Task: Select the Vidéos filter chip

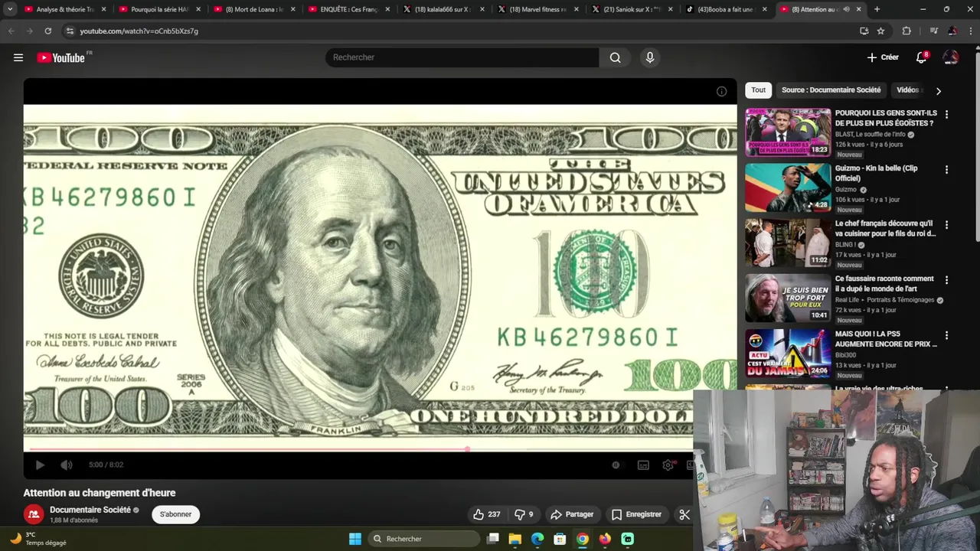Action: point(908,90)
